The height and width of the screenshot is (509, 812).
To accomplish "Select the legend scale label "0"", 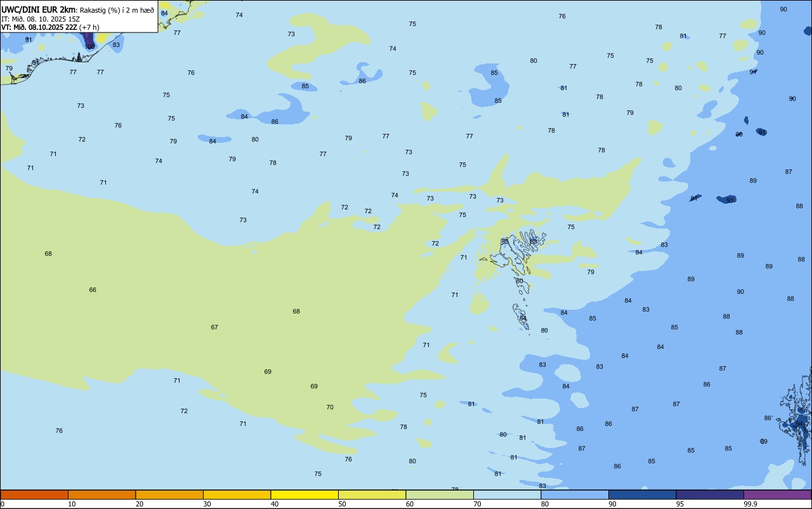I will tap(3, 504).
